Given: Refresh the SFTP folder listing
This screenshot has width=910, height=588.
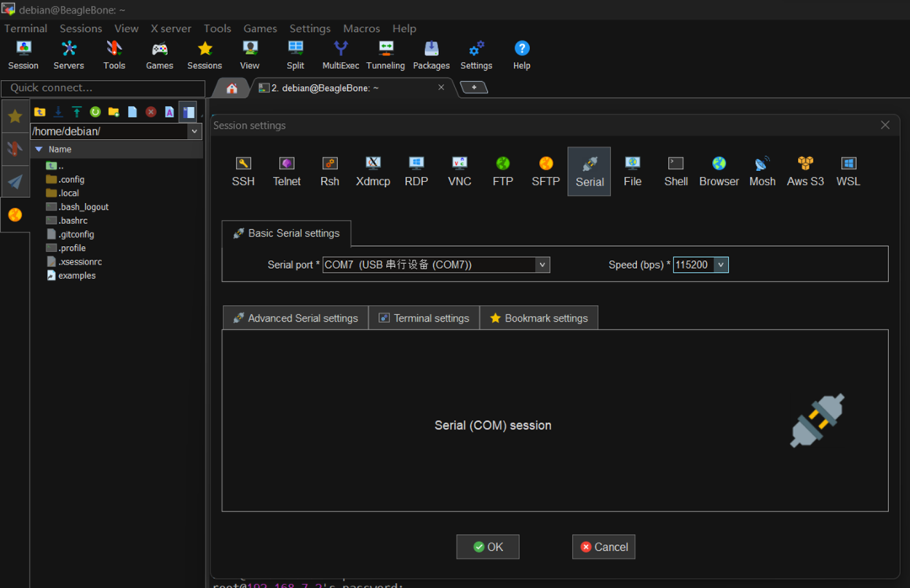Looking at the screenshot, I should (95, 112).
